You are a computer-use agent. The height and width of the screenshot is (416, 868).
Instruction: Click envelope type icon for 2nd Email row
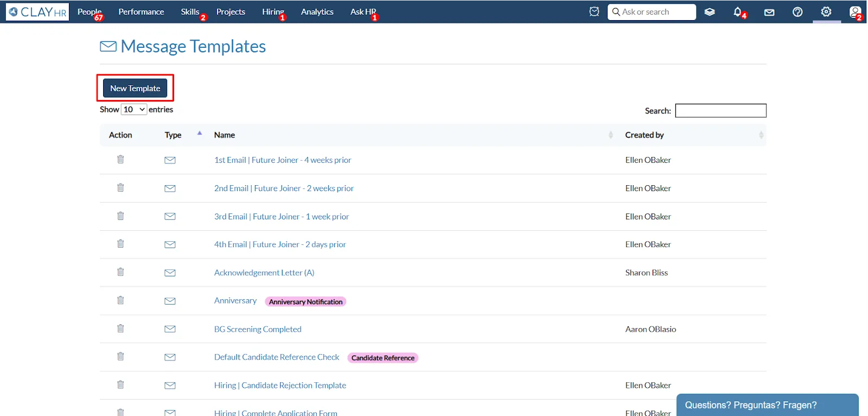(x=170, y=188)
